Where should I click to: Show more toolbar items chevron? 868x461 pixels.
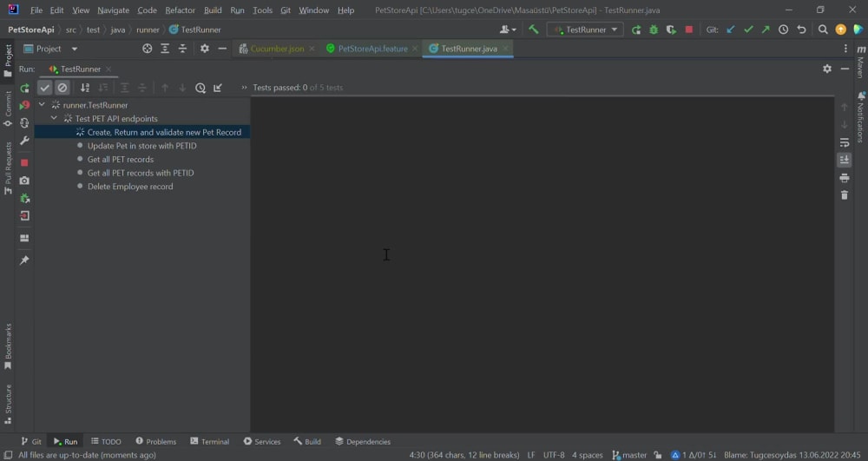(244, 88)
